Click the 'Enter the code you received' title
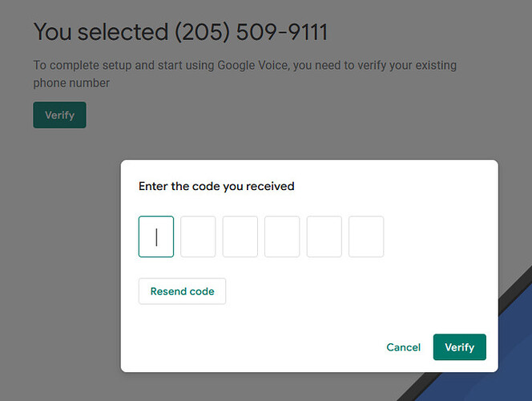532x401 pixels. 216,186
